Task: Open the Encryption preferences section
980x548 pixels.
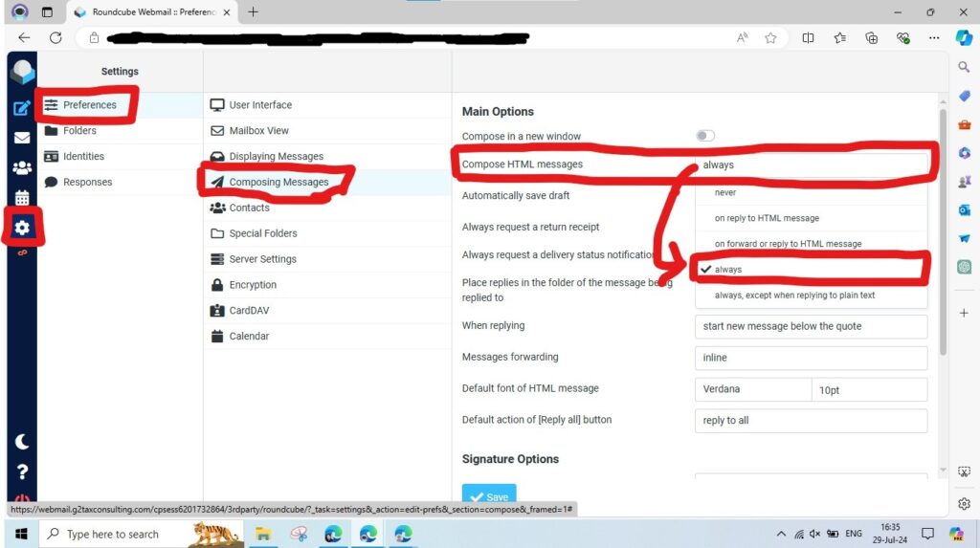Action: pyautogui.click(x=253, y=285)
